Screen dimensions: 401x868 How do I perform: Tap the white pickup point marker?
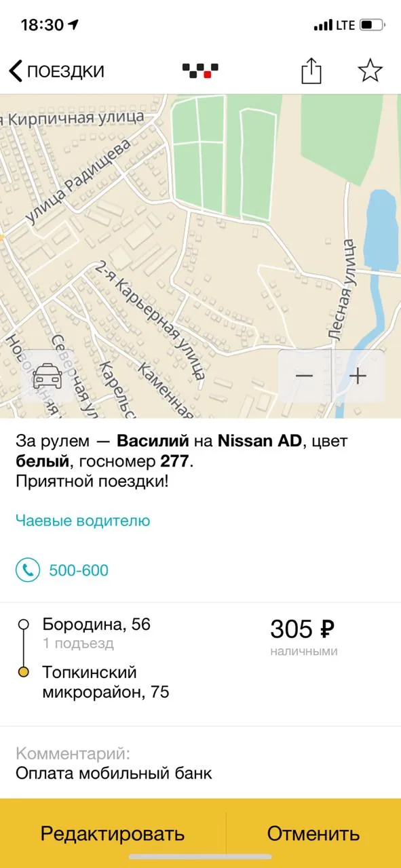(24, 623)
